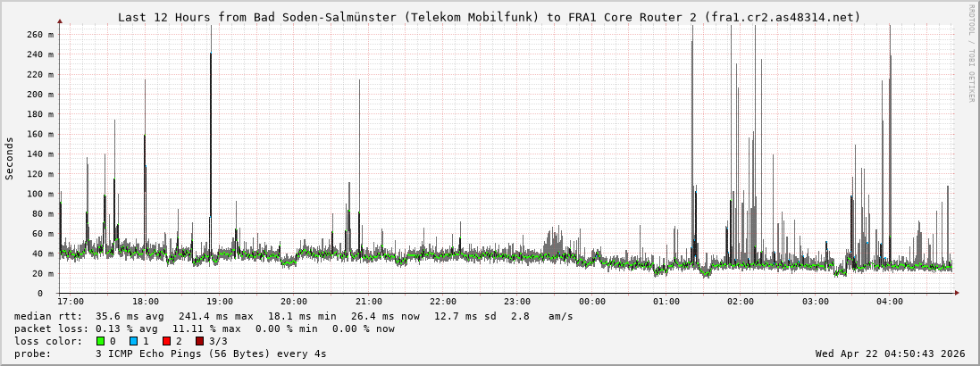Select the 19:00 time axis label
This screenshot has height=366, width=980.
(220, 302)
